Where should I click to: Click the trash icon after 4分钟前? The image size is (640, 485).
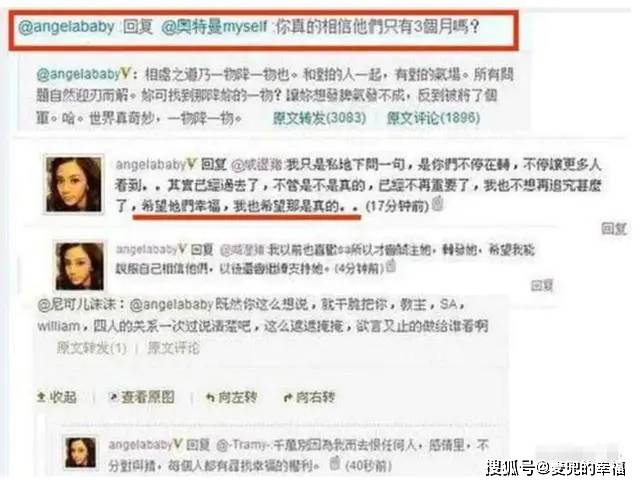[x=391, y=266]
